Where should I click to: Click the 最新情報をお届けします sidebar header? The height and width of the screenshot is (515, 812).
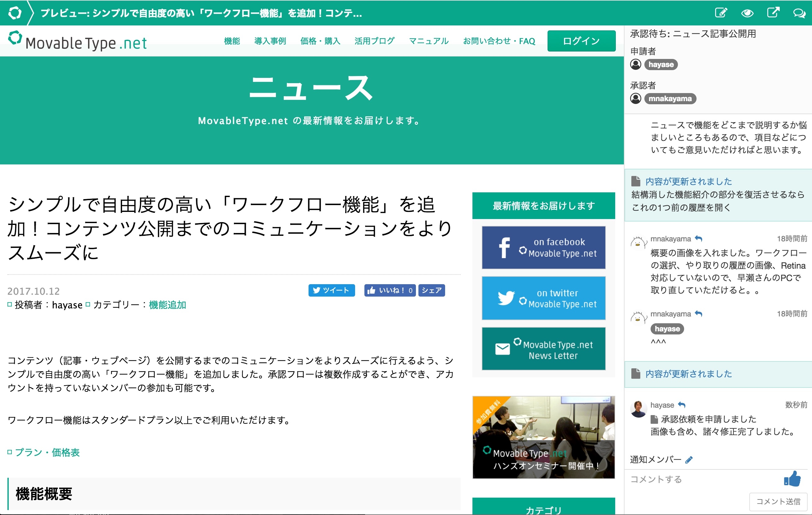coord(544,206)
